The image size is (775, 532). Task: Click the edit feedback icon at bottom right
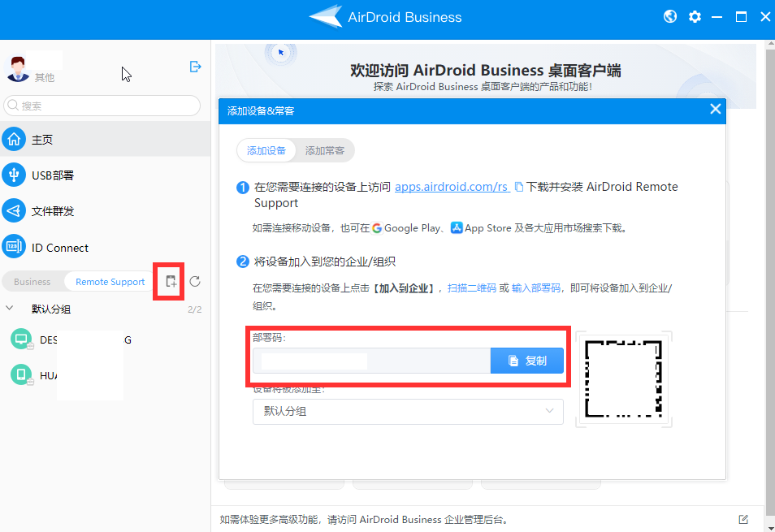(x=743, y=520)
